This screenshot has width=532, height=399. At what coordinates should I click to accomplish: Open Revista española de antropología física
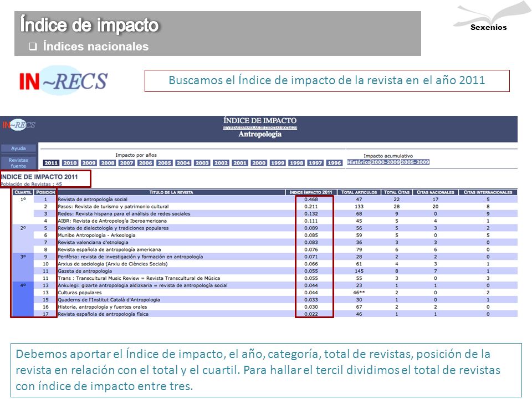click(x=103, y=314)
